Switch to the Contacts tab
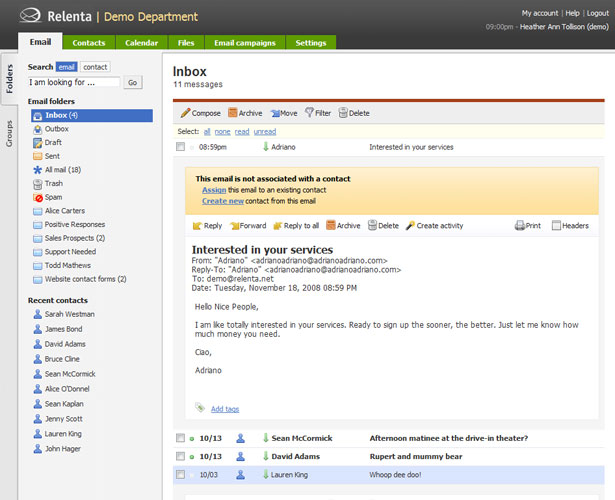 point(89,43)
